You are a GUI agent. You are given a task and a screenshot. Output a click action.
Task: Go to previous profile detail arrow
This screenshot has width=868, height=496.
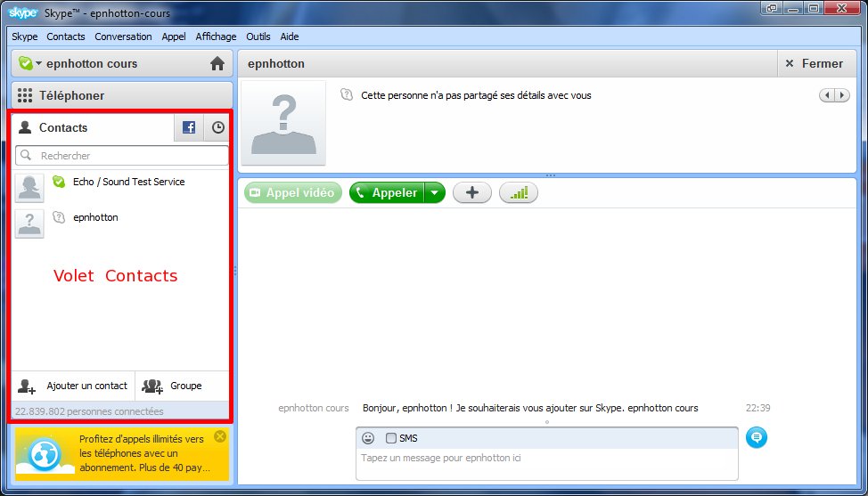(x=827, y=95)
